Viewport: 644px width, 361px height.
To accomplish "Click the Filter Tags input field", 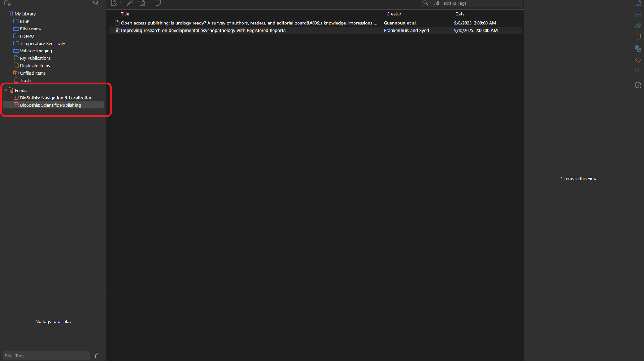I will [46, 355].
